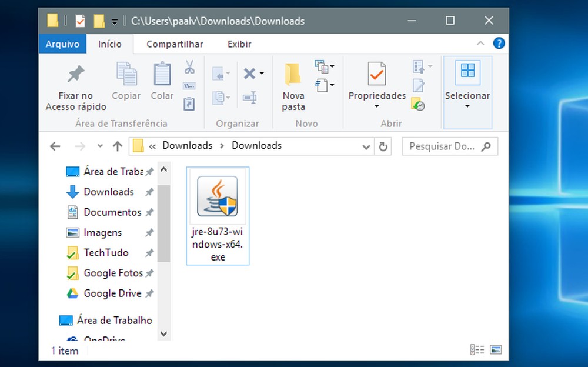588x367 pixels.
Task: Switch to the Compartilhar tab
Action: coord(174,44)
